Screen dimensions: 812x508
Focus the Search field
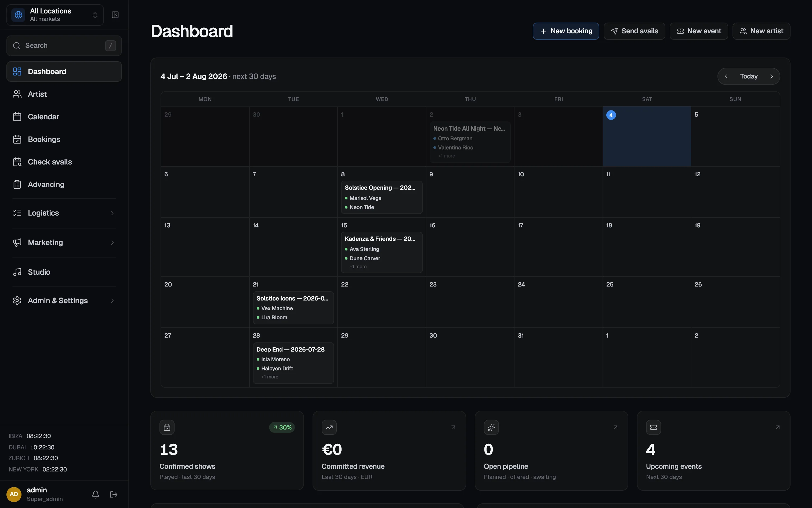coord(64,45)
